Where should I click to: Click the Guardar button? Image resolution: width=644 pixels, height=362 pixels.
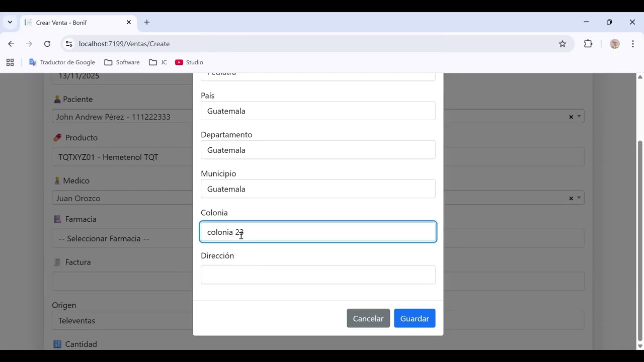(x=415, y=318)
